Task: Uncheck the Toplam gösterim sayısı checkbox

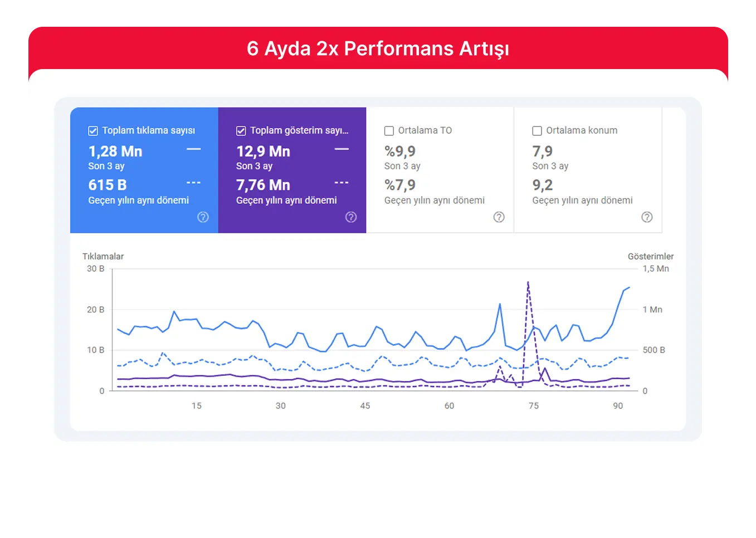Action: click(241, 130)
